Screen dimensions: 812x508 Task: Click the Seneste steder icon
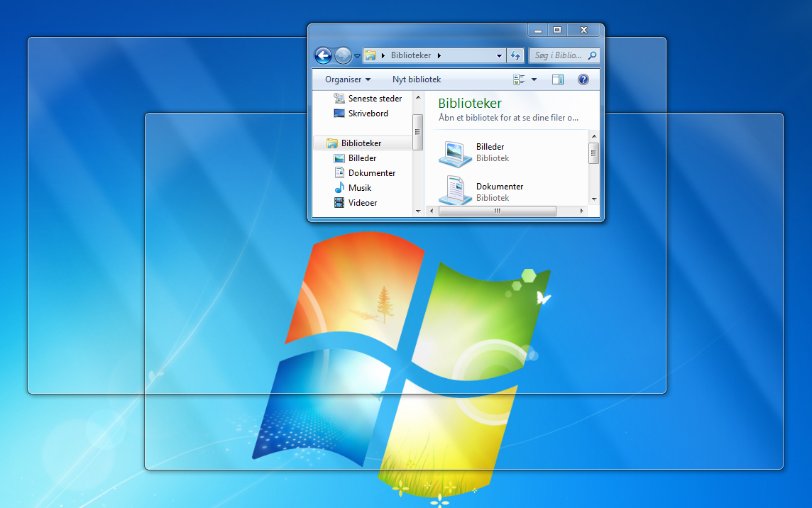339,99
